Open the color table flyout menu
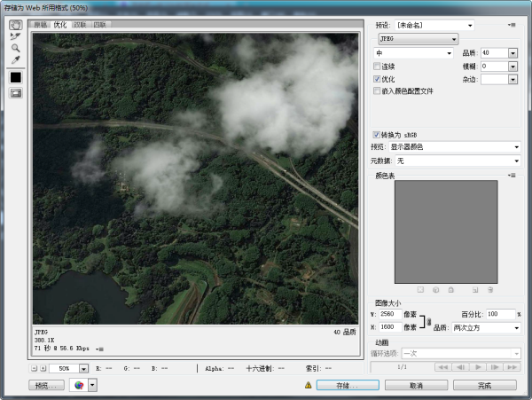This screenshot has width=532, height=400. tap(512, 176)
